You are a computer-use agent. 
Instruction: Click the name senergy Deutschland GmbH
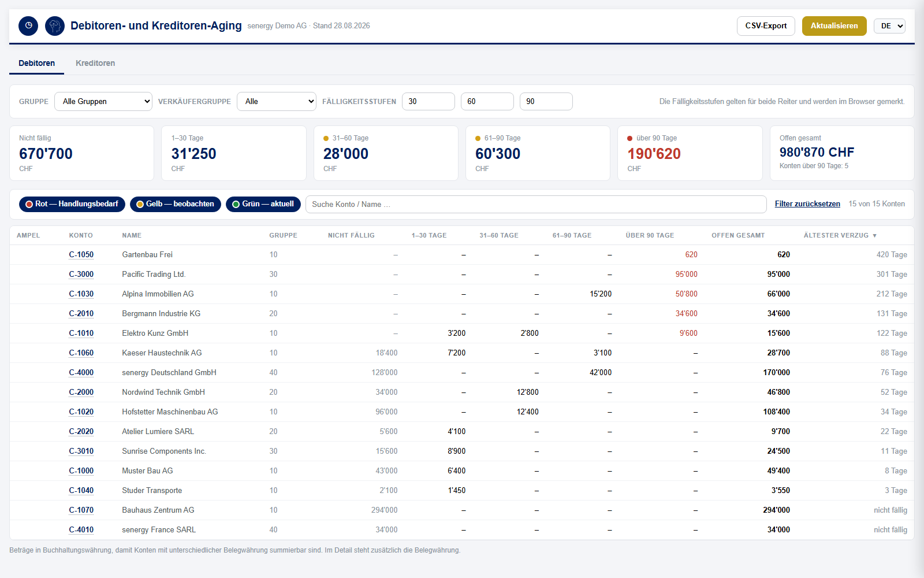pos(169,373)
